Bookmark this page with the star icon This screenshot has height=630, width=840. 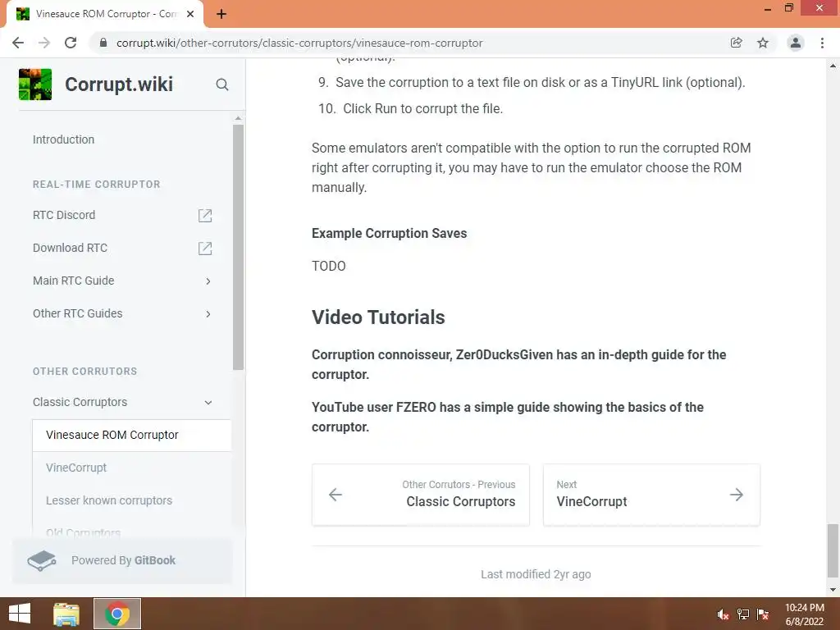point(763,43)
